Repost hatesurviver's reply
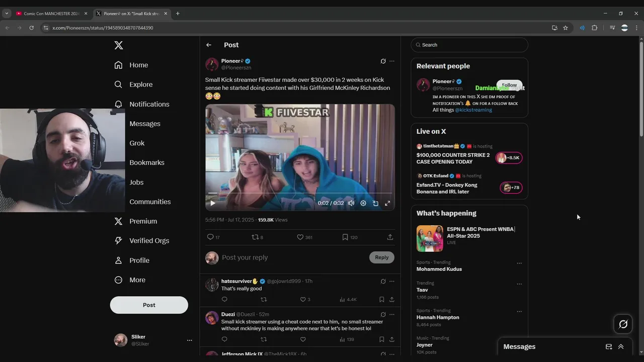 264,299
